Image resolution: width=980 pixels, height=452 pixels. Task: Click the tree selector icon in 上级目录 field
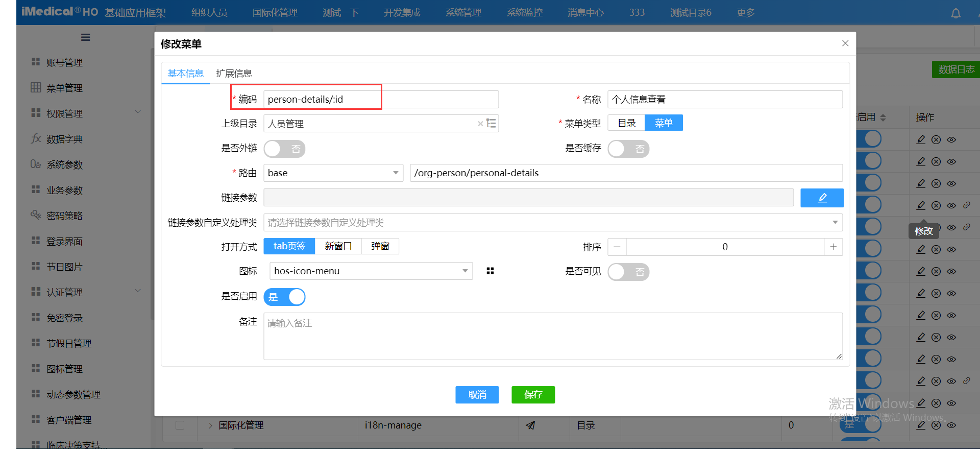491,124
